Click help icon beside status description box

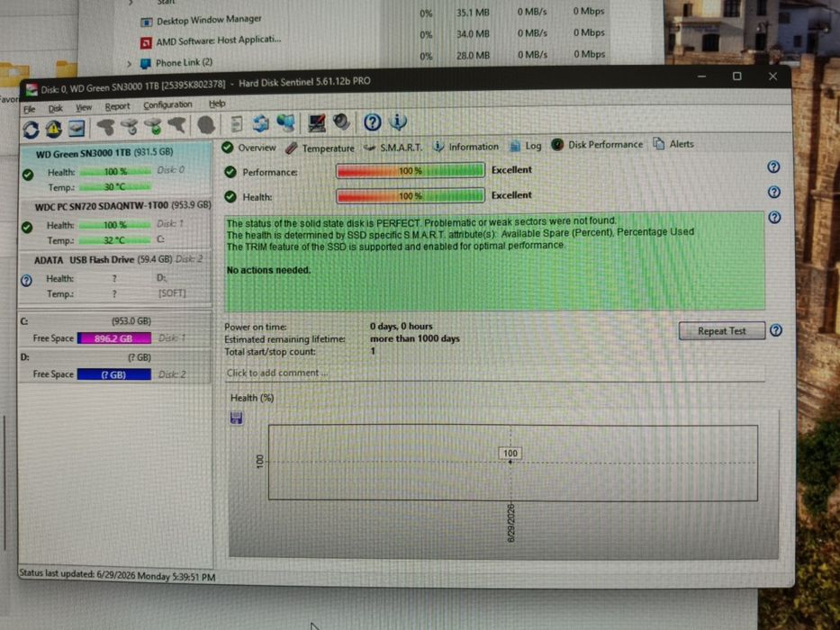(774, 217)
